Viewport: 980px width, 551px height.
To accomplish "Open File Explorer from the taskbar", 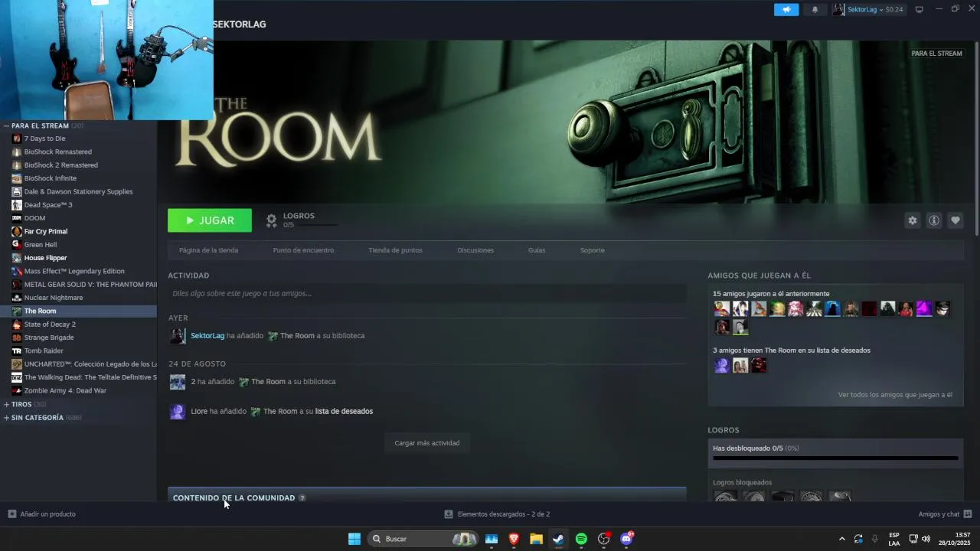I will [536, 539].
